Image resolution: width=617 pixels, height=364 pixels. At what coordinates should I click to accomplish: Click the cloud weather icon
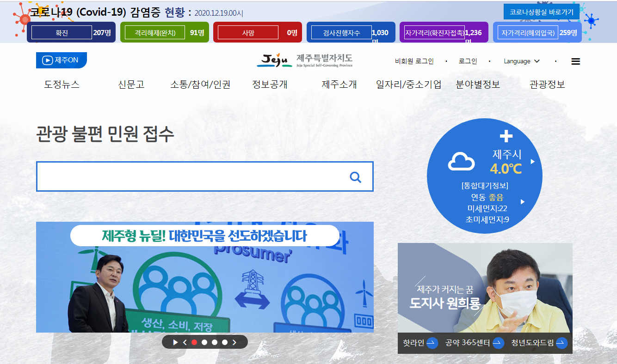point(461,162)
